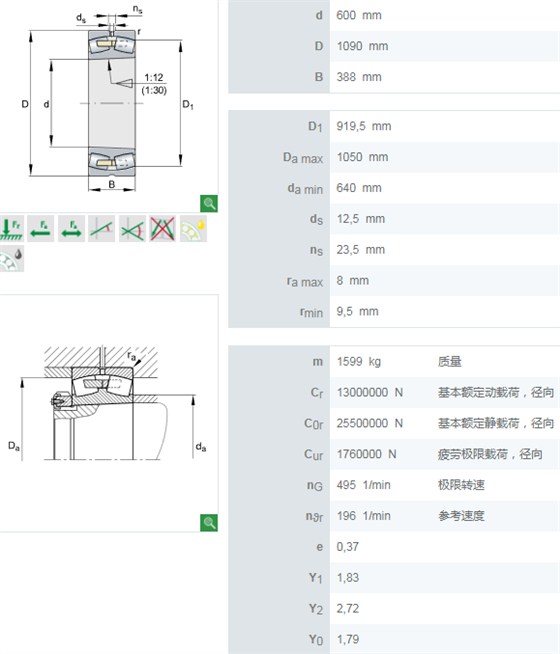Screen dimensions: 560x654
Task: Click the nG parameter label
Action: 315,485
